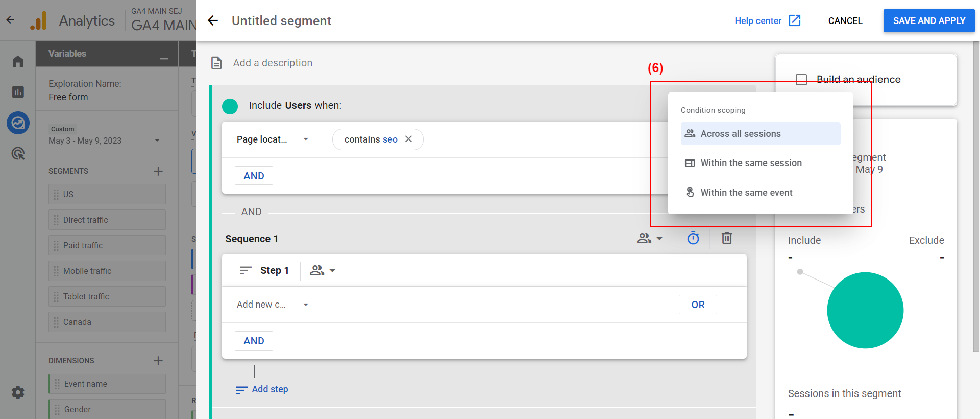Delete Sequence 1 with the trash icon
This screenshot has height=419, width=980.
pyautogui.click(x=727, y=238)
